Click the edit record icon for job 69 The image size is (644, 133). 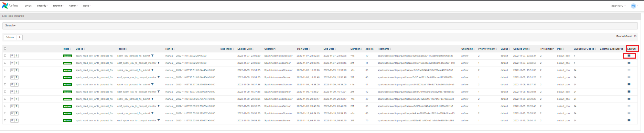[12, 113]
